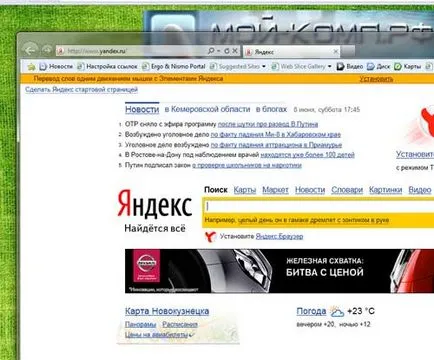Open the Диск bookmark in favorites bar
Screen dimensions: 434x360
pos(379,67)
